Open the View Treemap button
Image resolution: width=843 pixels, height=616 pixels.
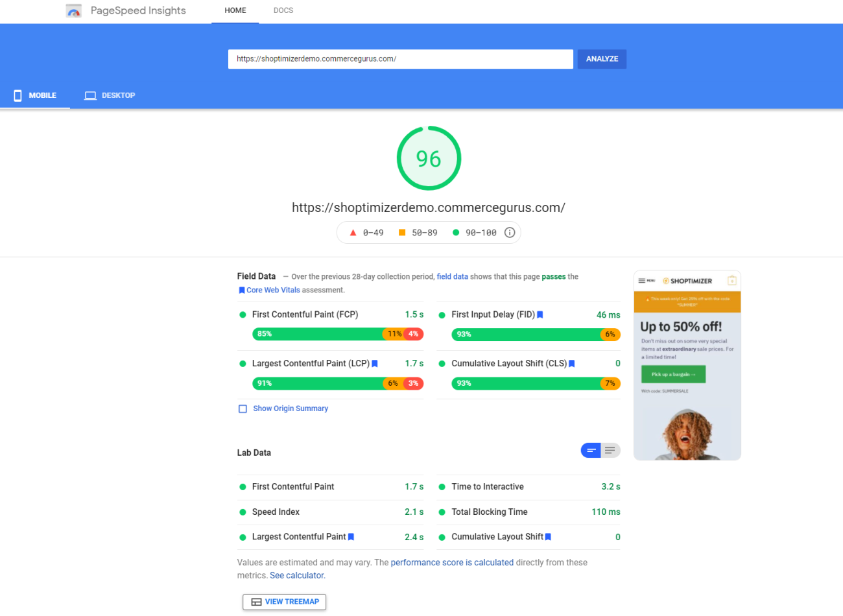[284, 602]
